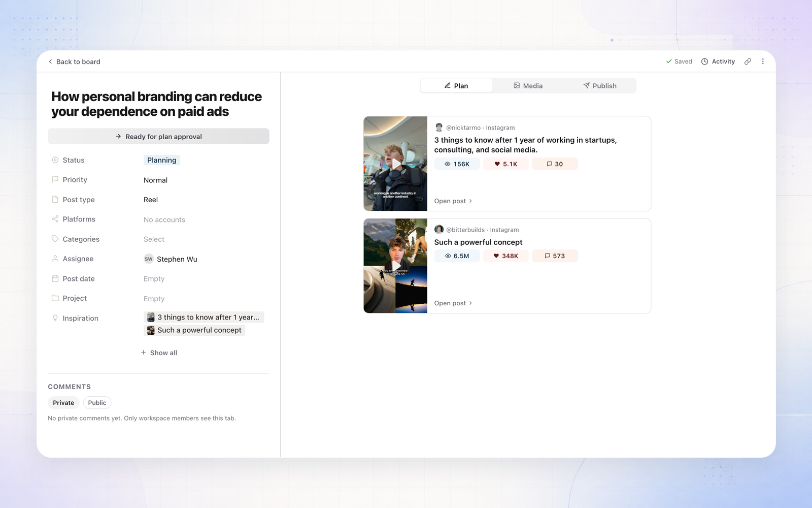Play the @nicktarmo video thumbnail
The height and width of the screenshot is (508, 812).
point(395,164)
